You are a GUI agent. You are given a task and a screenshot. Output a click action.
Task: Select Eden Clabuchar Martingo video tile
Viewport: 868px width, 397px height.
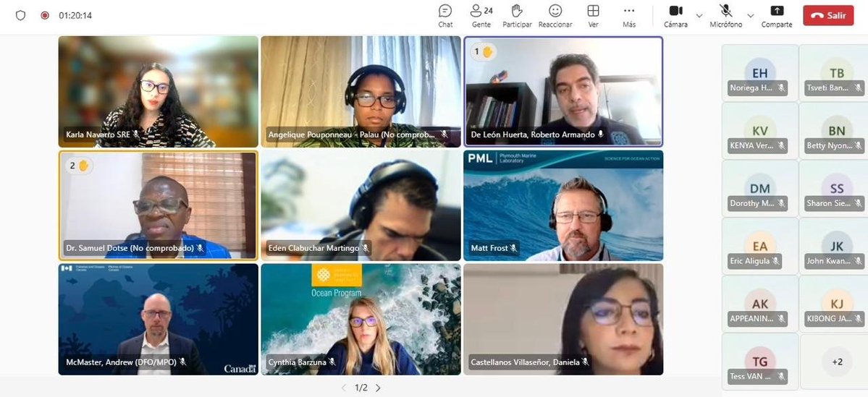(361, 205)
